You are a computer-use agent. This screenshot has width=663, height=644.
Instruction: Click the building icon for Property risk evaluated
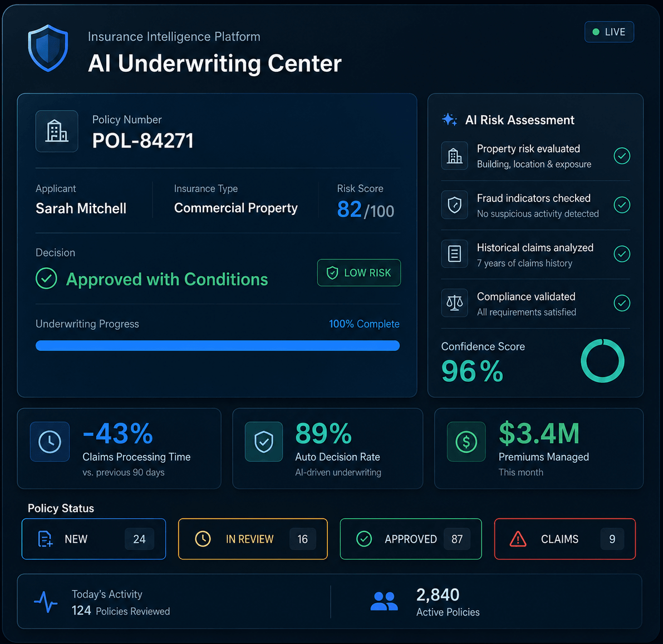click(x=455, y=156)
